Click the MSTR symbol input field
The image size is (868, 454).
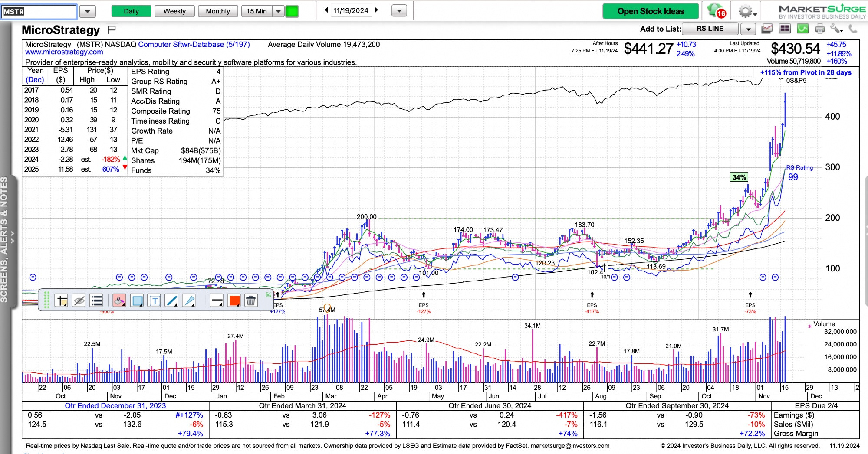point(39,12)
